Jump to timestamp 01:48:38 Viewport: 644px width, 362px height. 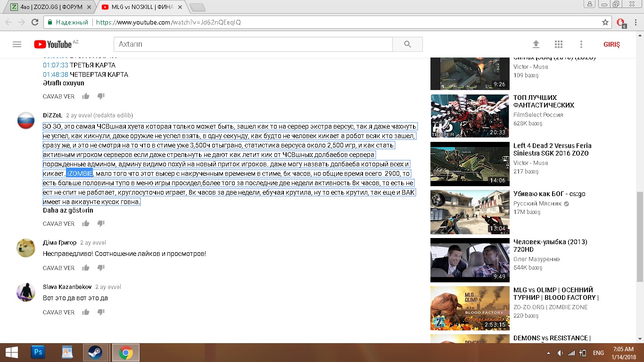pyautogui.click(x=55, y=74)
